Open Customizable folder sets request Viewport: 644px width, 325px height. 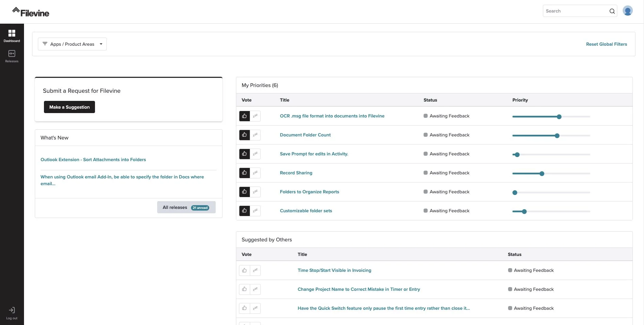point(306,211)
